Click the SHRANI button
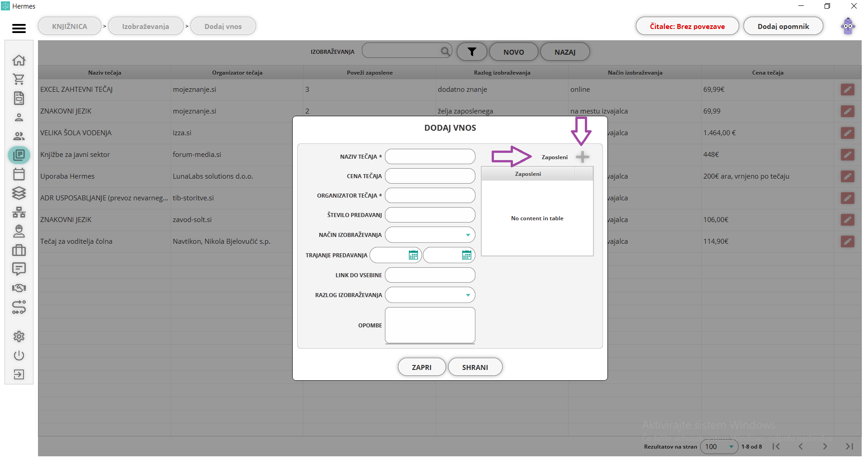Image resolution: width=868 pixels, height=464 pixels. [475, 367]
